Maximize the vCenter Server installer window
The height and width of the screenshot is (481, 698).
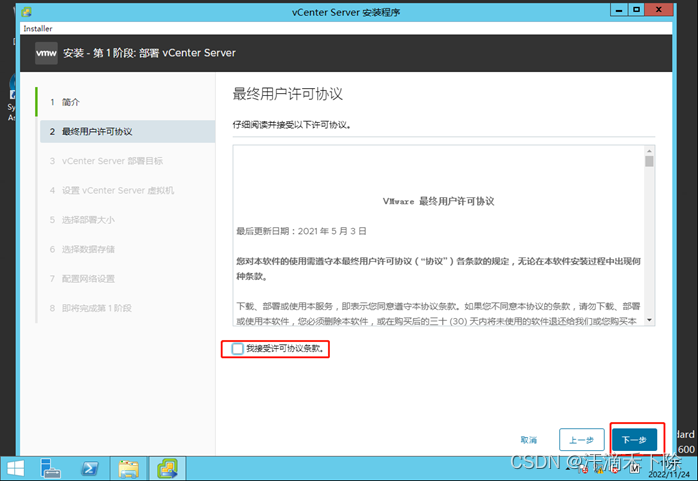[x=637, y=10]
